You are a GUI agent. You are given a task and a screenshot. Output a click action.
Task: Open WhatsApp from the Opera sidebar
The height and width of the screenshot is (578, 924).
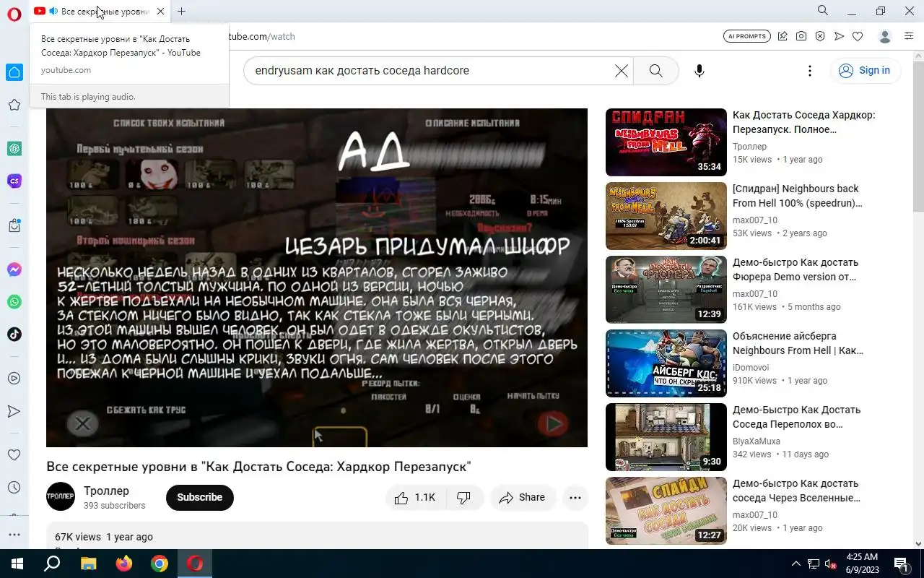tap(14, 302)
